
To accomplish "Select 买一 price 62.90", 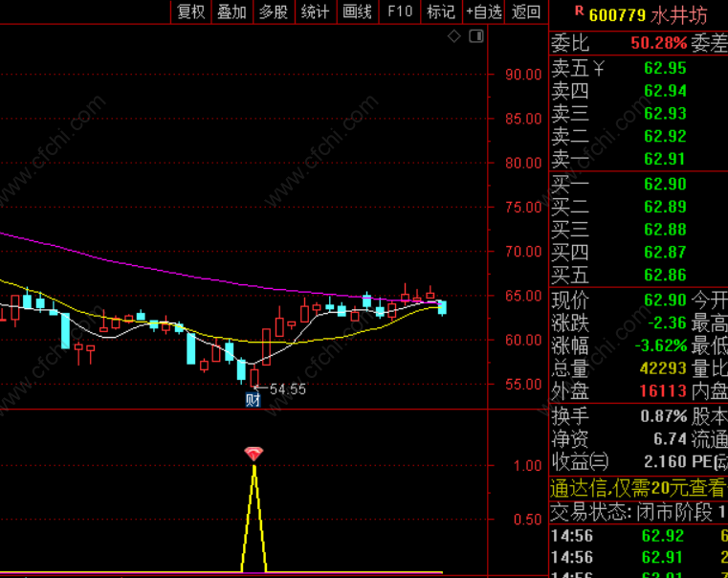I will coord(665,185).
